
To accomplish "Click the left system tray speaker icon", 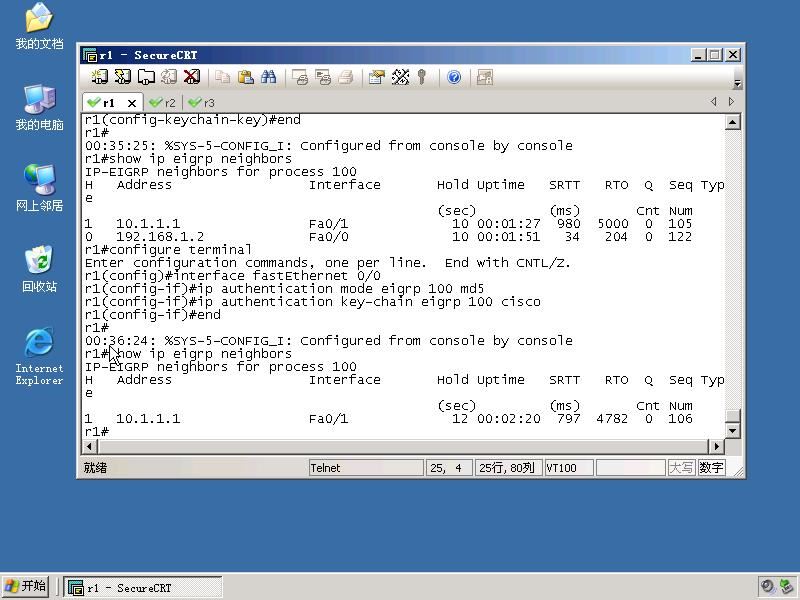I will coord(767,586).
